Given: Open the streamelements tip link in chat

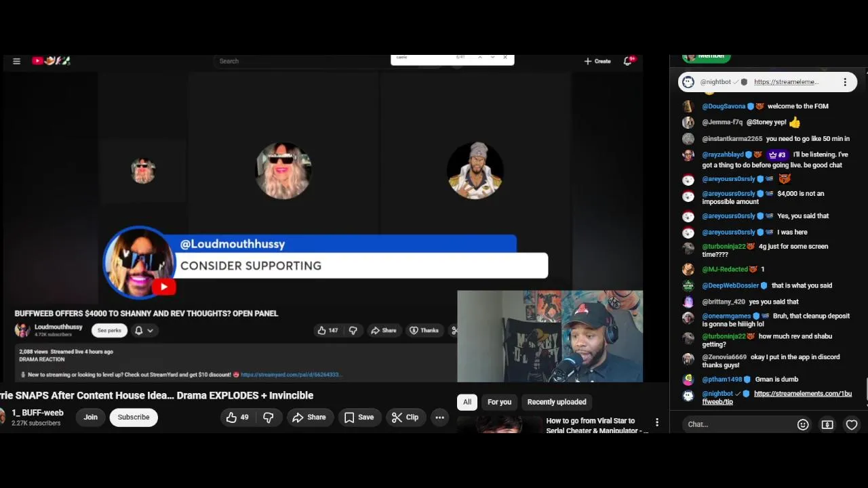Looking at the screenshot, I should tap(777, 398).
